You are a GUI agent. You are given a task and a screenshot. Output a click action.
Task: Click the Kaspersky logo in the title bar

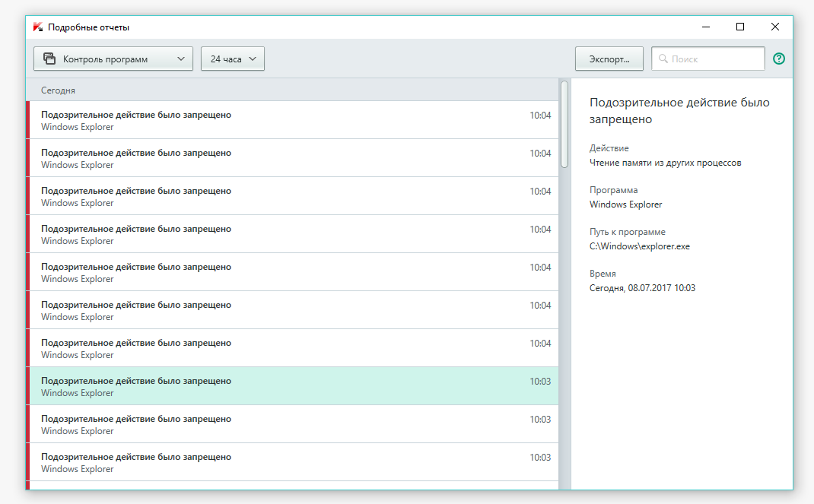point(37,27)
